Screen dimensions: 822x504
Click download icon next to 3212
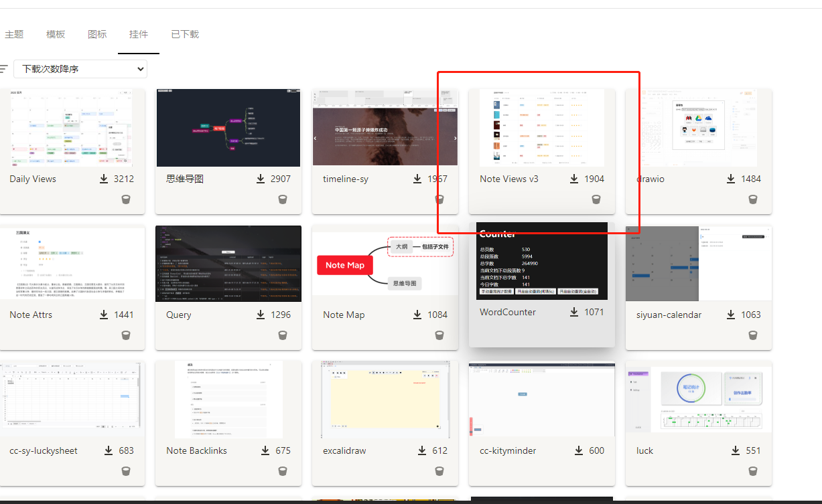[x=104, y=179]
